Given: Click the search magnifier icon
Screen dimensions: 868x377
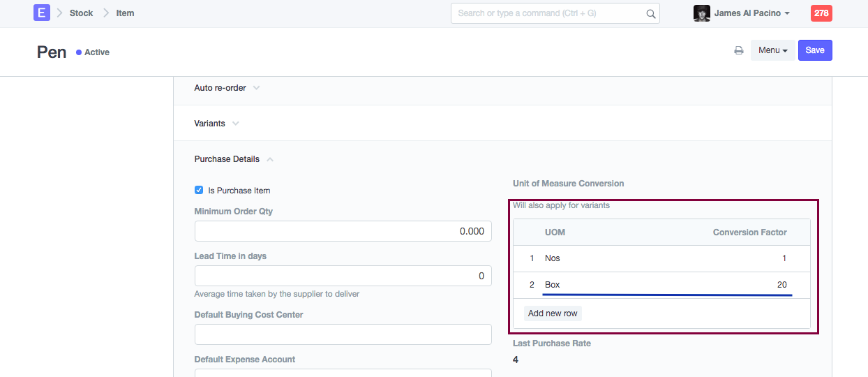Looking at the screenshot, I should tap(650, 14).
